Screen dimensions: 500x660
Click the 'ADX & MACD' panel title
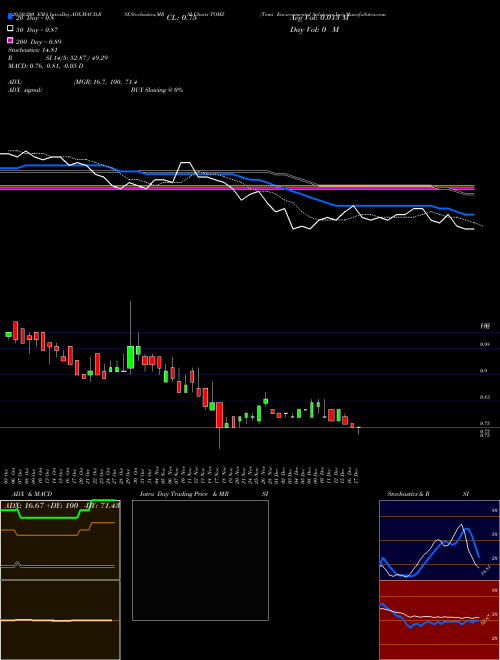32,494
